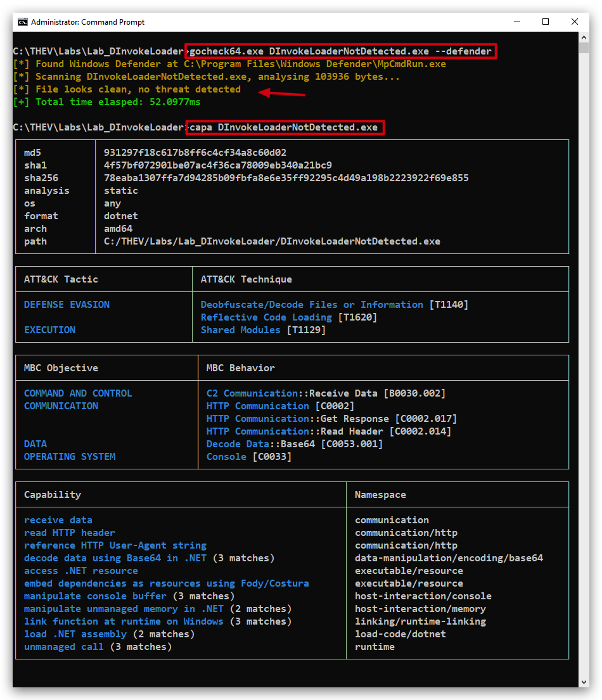602x700 pixels.
Task: Click the 'unmanaged call' capability
Action: (64, 647)
